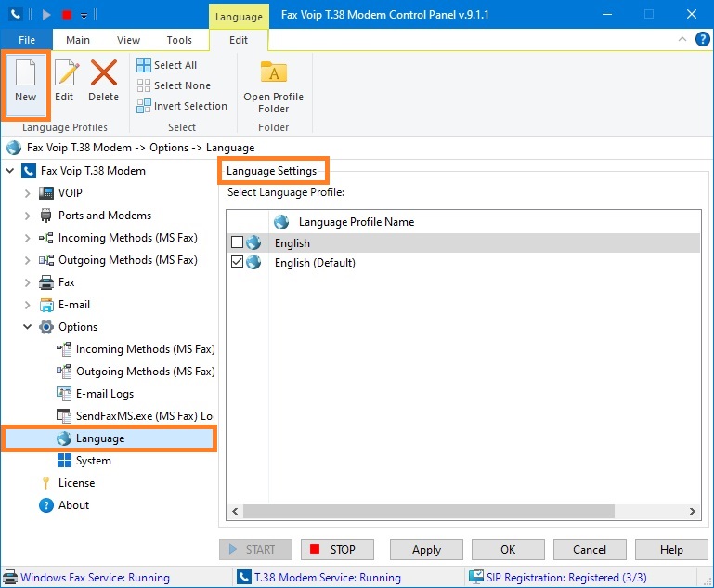Image resolution: width=714 pixels, height=588 pixels.
Task: Click the horizontal scrollbar thumb
Action: [428, 512]
